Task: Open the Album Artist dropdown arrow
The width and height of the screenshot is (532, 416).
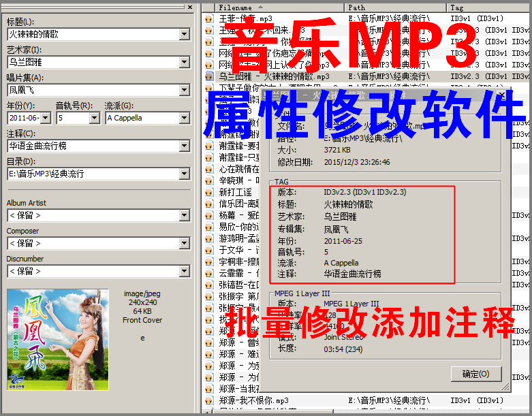Action: click(184, 215)
